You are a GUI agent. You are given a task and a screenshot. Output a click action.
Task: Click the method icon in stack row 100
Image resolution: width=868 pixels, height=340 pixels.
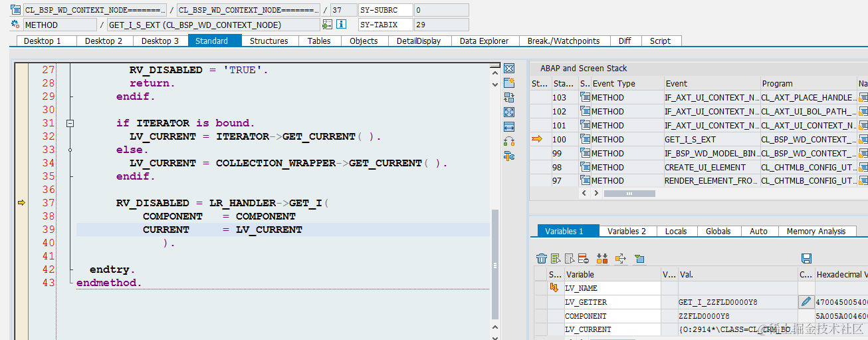coord(585,139)
